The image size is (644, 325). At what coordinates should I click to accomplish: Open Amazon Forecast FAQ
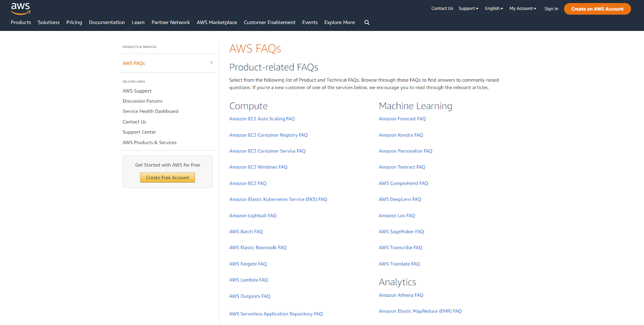(x=402, y=119)
